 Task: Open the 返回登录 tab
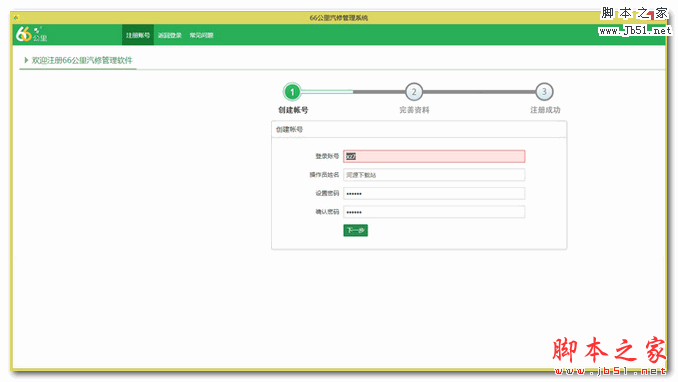[x=170, y=35]
